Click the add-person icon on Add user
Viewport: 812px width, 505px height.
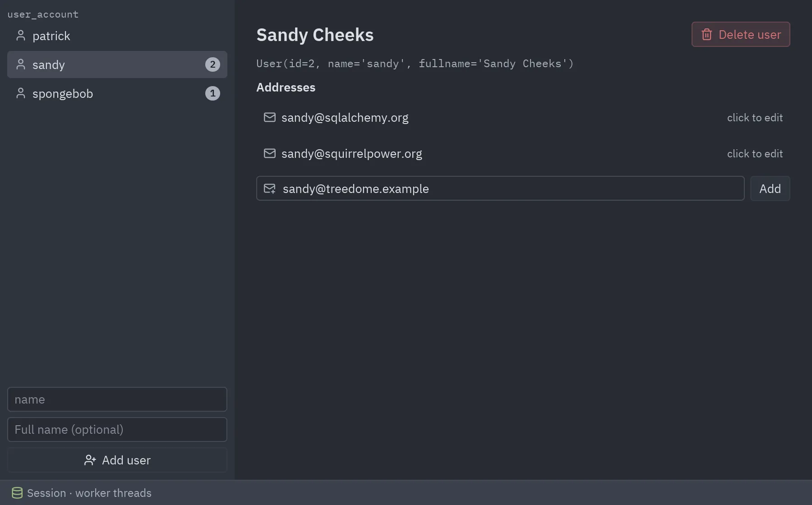pyautogui.click(x=90, y=460)
